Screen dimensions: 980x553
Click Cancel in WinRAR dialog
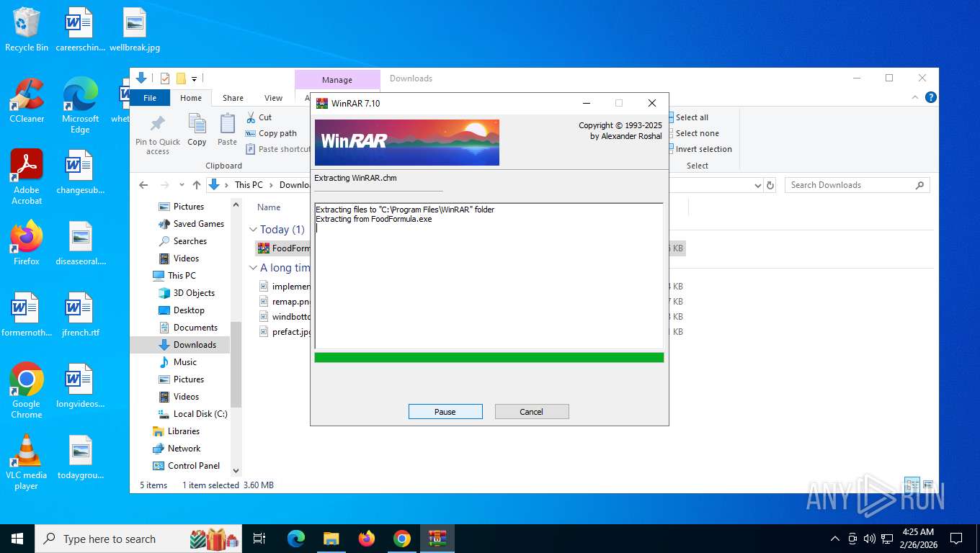click(x=532, y=412)
